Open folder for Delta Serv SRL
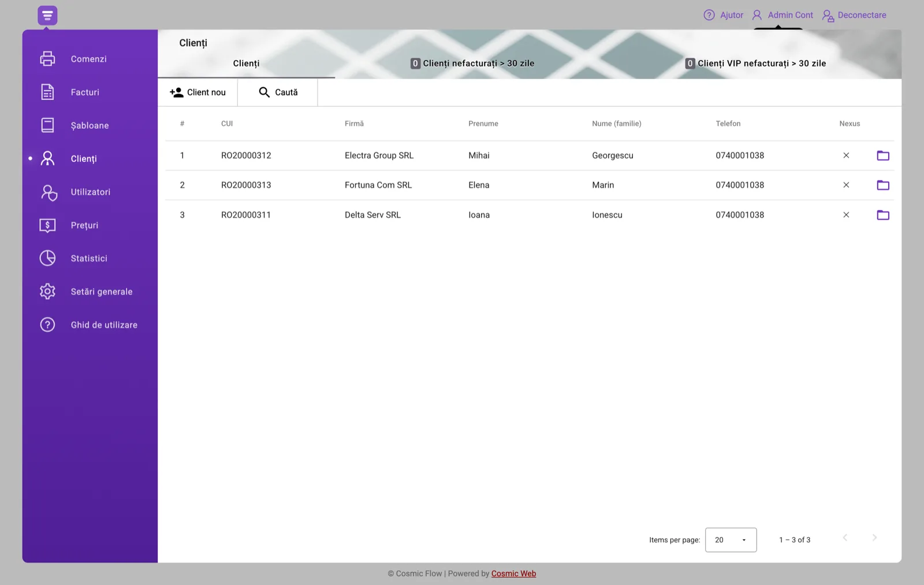Screen dimensions: 924x585 tap(883, 215)
